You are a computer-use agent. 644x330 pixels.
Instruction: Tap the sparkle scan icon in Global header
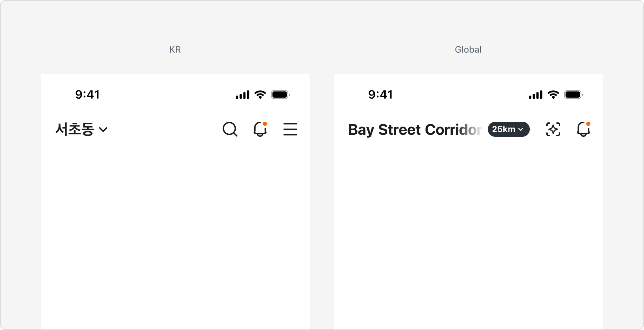tap(553, 130)
